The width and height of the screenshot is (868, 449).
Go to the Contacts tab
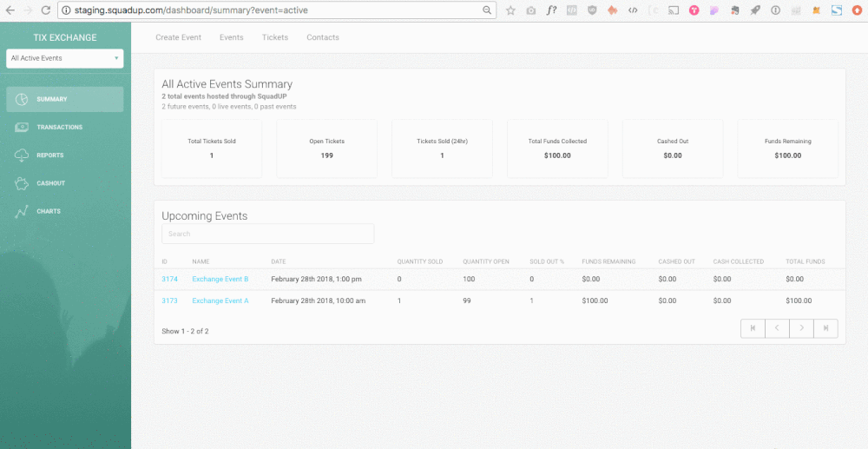(x=323, y=37)
